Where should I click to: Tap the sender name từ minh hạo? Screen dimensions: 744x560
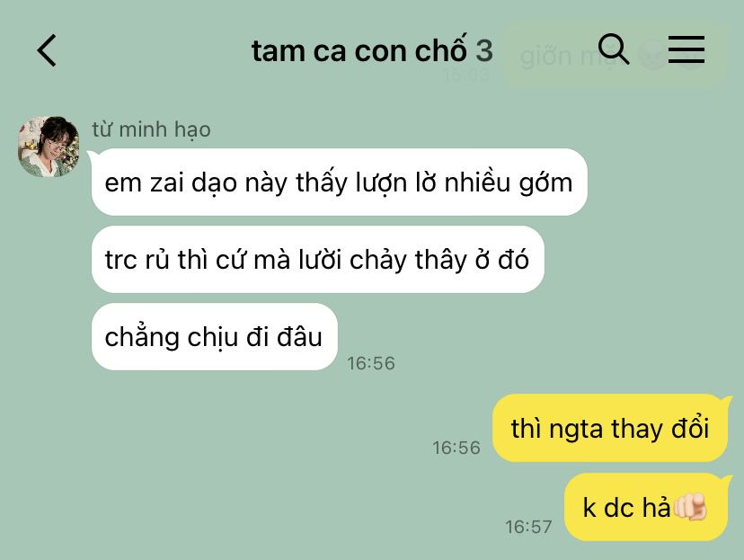point(151,129)
